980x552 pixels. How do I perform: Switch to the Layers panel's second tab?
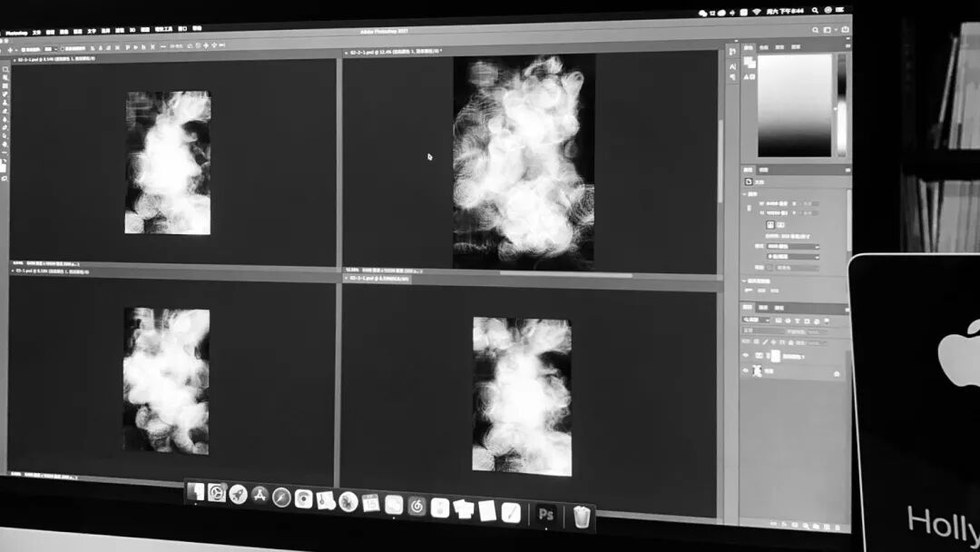763,308
